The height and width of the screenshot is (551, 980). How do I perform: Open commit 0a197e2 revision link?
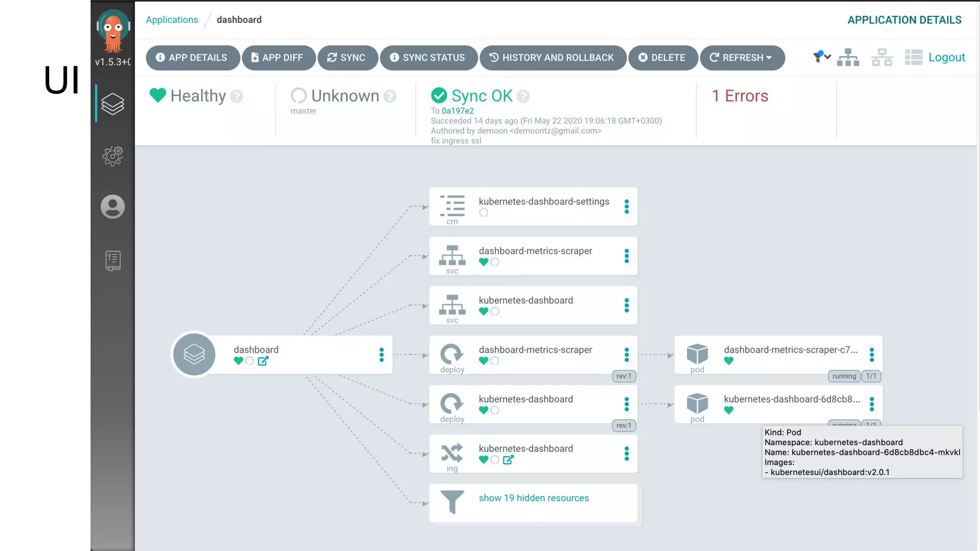tap(457, 111)
